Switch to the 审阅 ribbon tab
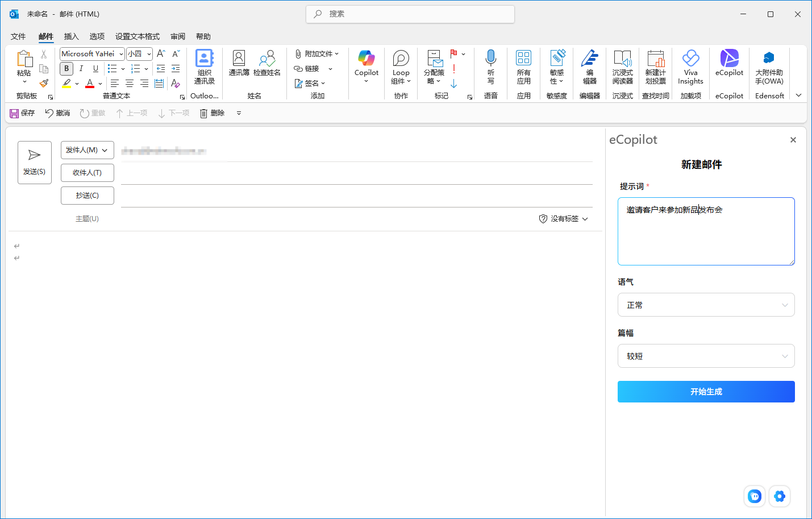 tap(177, 36)
